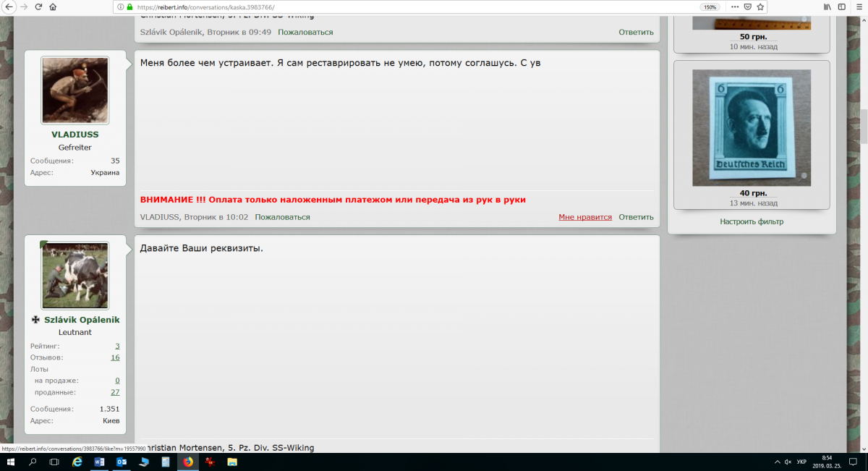Report the Szlávik 09:49 post via Пожаловаться
This screenshot has height=471, width=868.
(x=305, y=32)
